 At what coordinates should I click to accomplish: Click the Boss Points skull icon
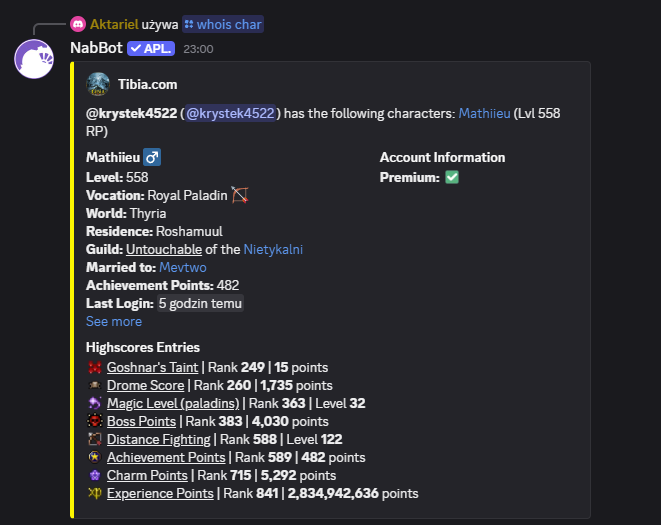tap(95, 421)
